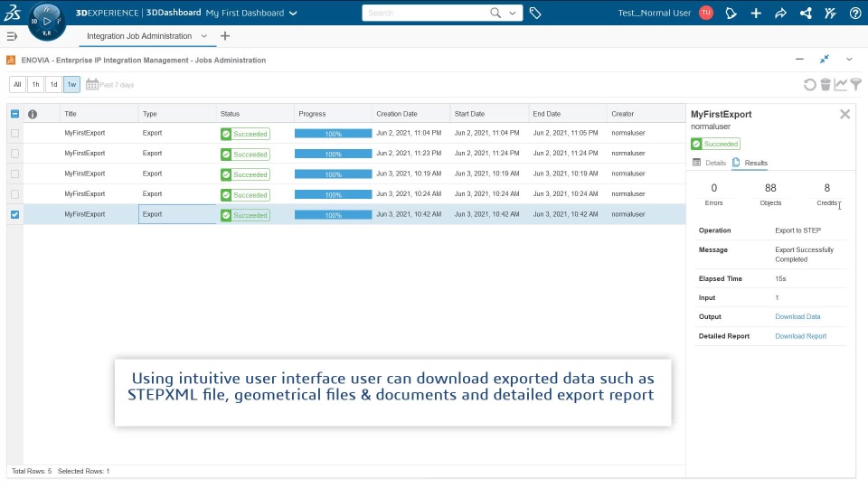Click progress bar of 10:19 AM job
Screen dimensions: 868x488
(334, 174)
